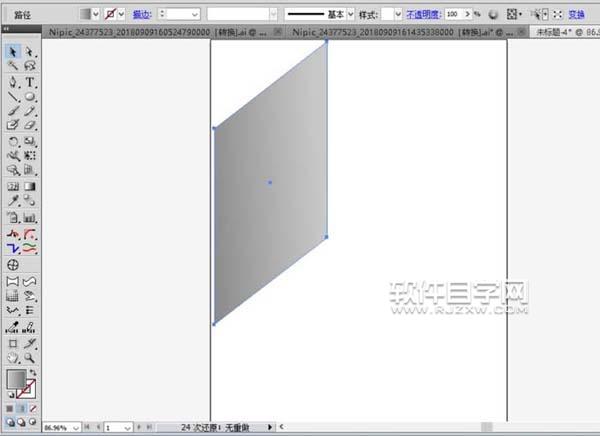
Task: Click the gradient fill swatch in toolbox
Action: pos(16,379)
